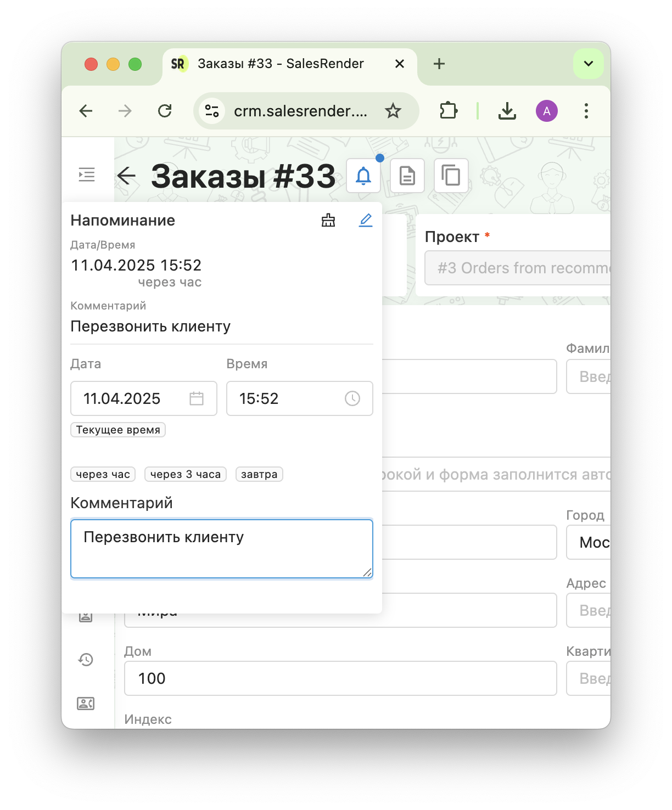Expand the tab search chevron button
This screenshot has height=810, width=672.
(589, 64)
